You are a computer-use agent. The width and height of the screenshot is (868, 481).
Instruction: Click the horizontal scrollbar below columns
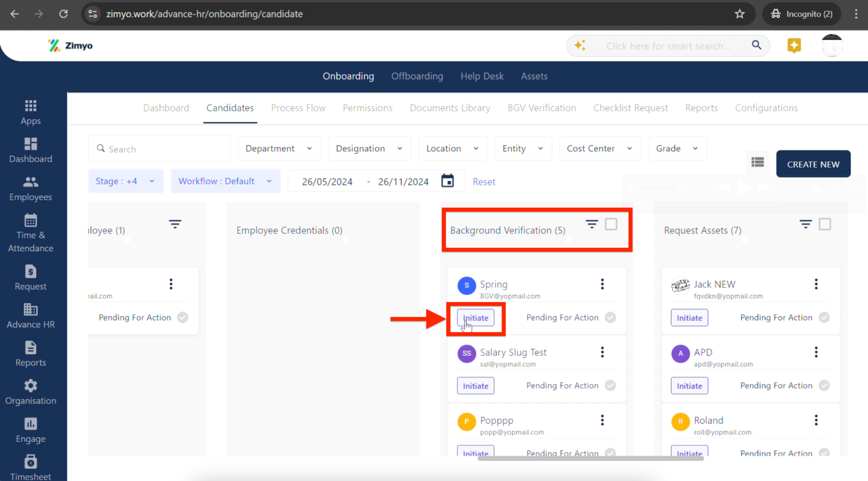(x=591, y=458)
